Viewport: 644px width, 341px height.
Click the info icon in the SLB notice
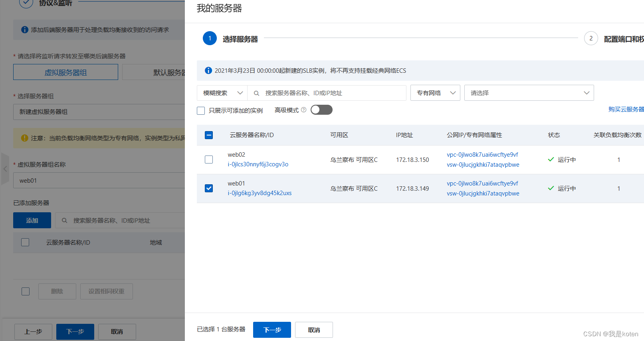click(x=208, y=70)
